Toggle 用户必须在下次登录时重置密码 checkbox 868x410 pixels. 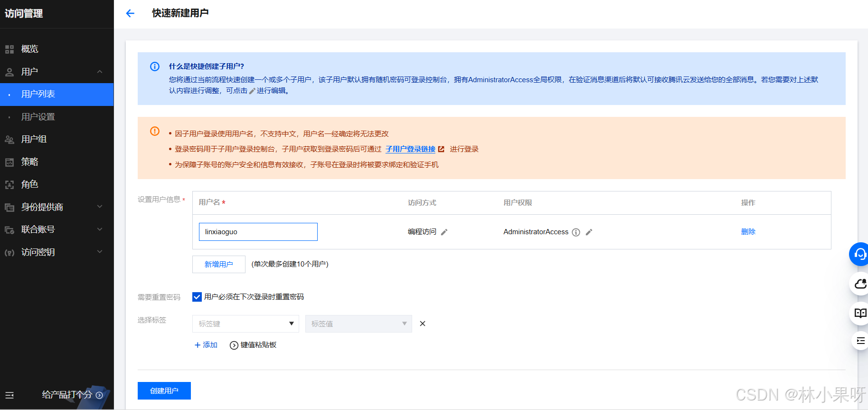tap(197, 297)
